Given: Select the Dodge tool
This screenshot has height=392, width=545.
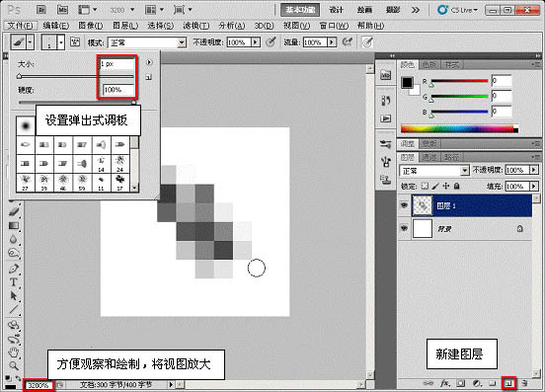Looking at the screenshot, I should tap(14, 254).
